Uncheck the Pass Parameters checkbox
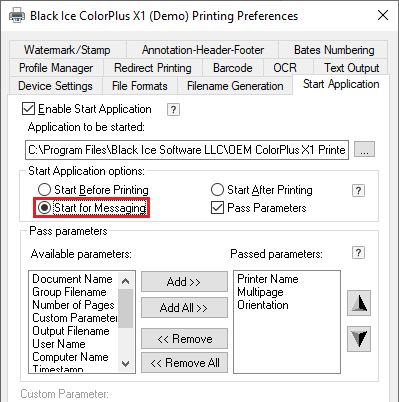399x402 pixels. tap(217, 208)
